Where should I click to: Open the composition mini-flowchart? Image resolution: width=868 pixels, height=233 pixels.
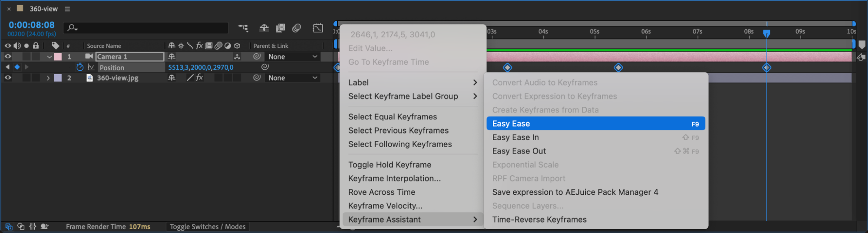[243, 28]
